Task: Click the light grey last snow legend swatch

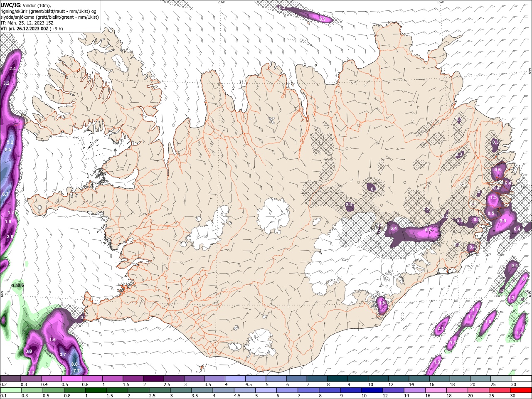Action: point(500,379)
